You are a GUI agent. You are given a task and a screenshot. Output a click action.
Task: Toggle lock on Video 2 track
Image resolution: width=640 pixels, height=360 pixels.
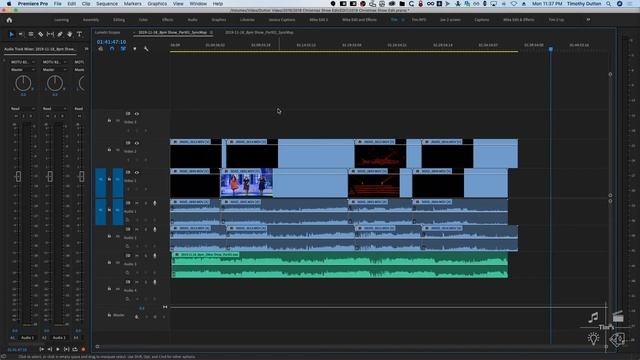109,150
